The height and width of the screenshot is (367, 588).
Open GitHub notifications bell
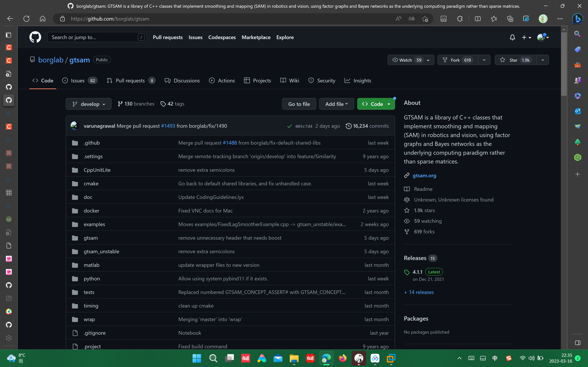(512, 37)
